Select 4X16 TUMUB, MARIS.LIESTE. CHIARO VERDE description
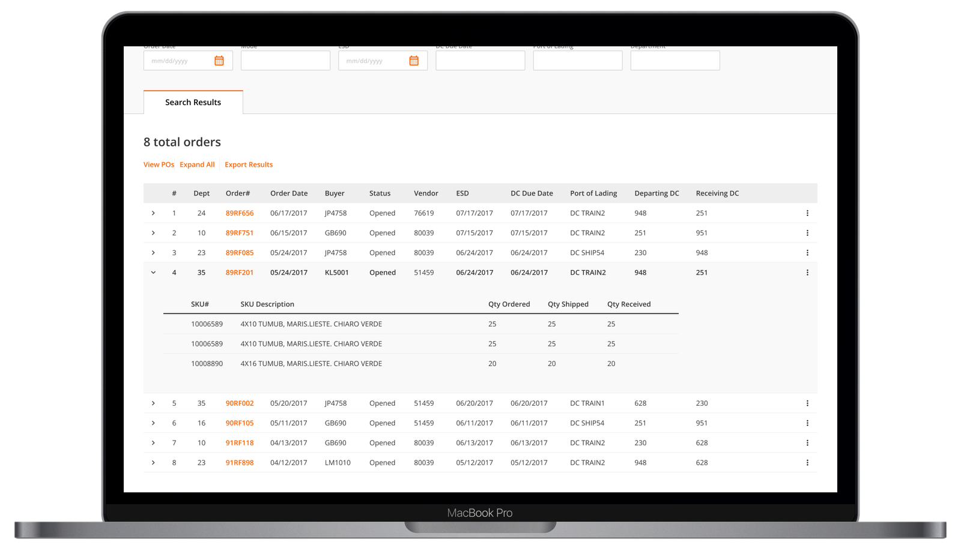The height and width of the screenshot is (560, 961). (x=311, y=364)
